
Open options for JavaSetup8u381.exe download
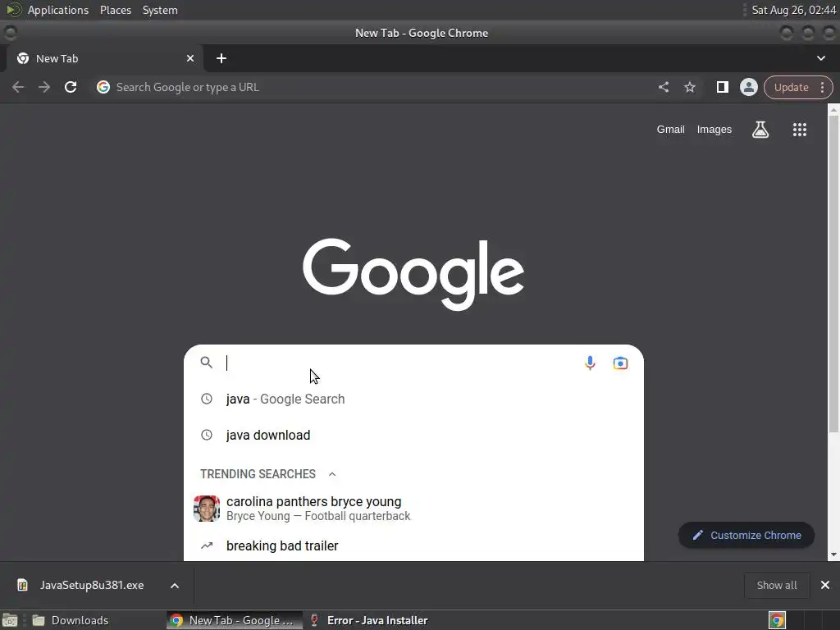click(175, 586)
